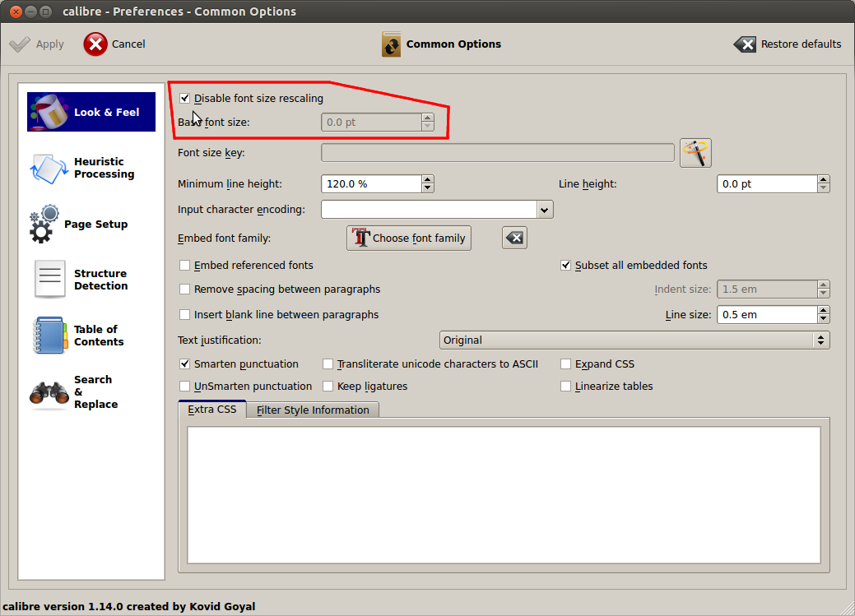
Task: Click in the Font size key field
Action: [x=498, y=153]
